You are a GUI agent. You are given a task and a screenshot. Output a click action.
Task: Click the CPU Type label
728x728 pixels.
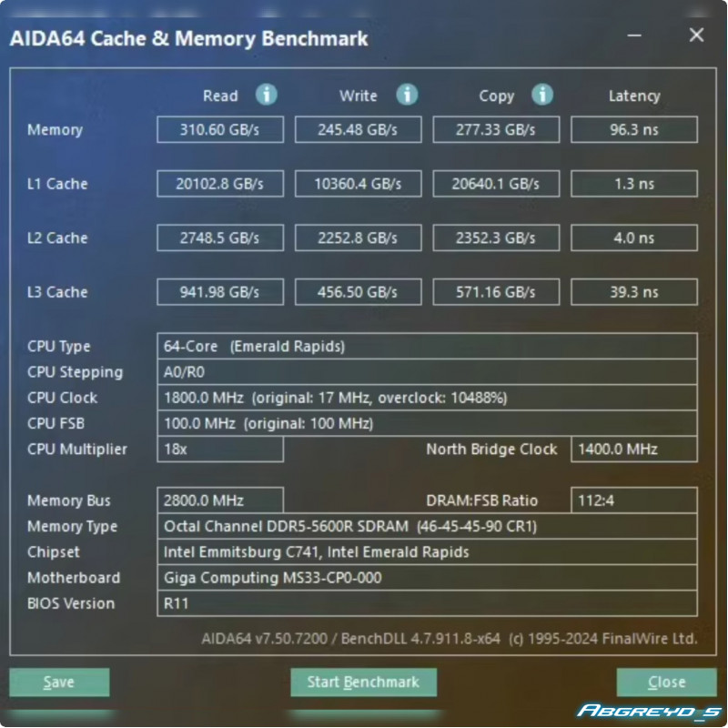click(x=59, y=347)
